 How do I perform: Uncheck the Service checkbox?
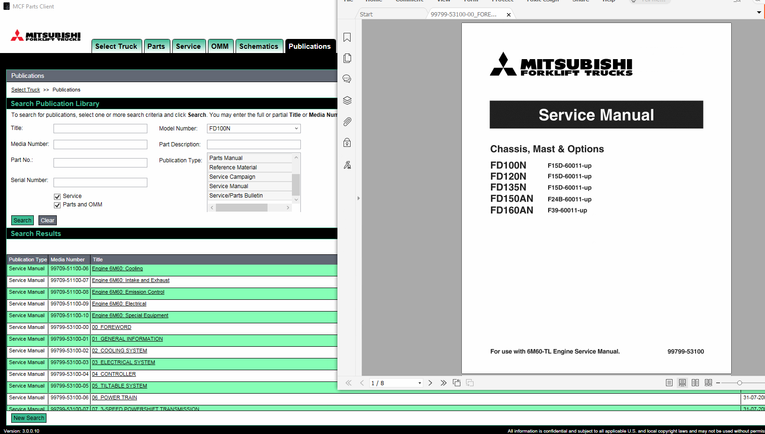coord(58,196)
